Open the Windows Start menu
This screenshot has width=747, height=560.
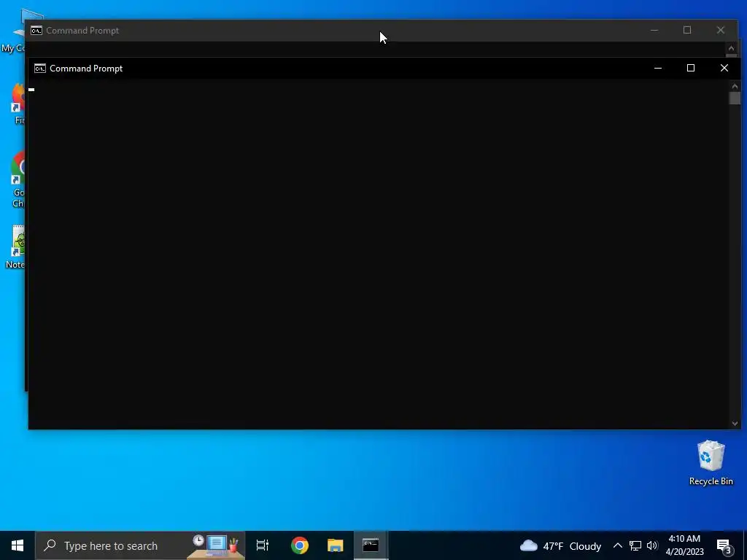coord(18,545)
